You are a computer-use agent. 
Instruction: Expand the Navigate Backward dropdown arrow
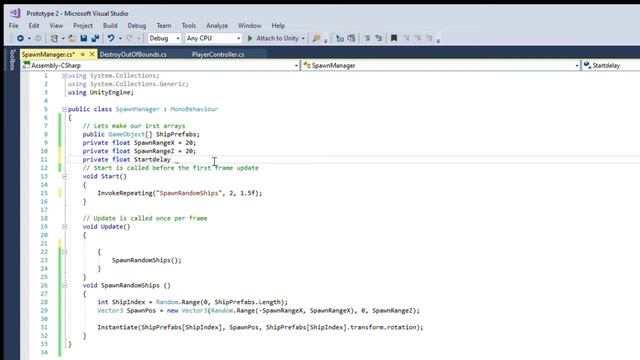click(29, 38)
